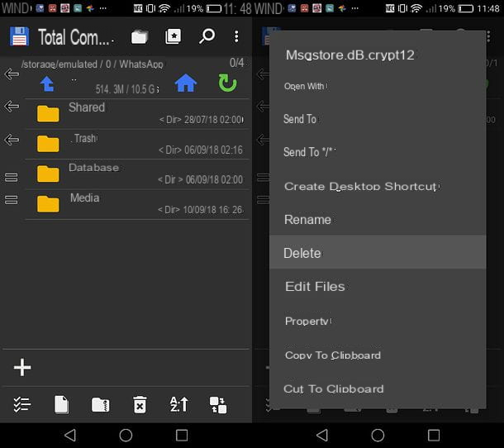
Task: Tap the copy/new file page icon
Action: (61, 404)
